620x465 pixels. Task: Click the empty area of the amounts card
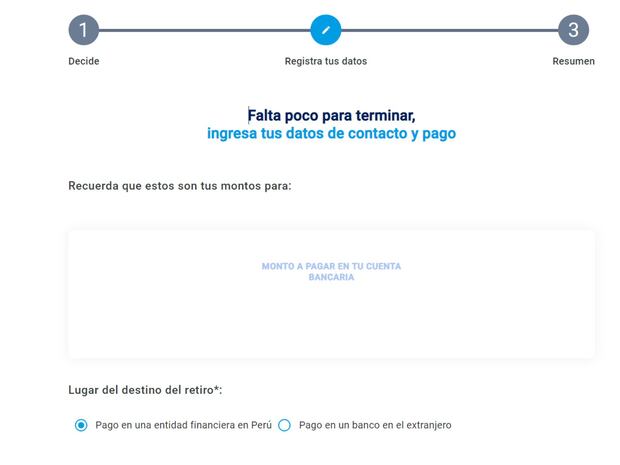pyautogui.click(x=331, y=325)
